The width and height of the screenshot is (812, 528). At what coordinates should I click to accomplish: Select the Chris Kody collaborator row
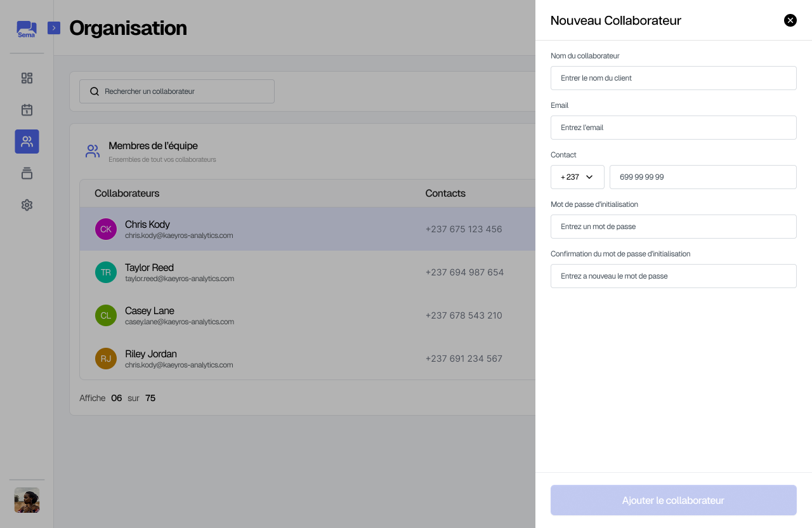tap(304, 229)
